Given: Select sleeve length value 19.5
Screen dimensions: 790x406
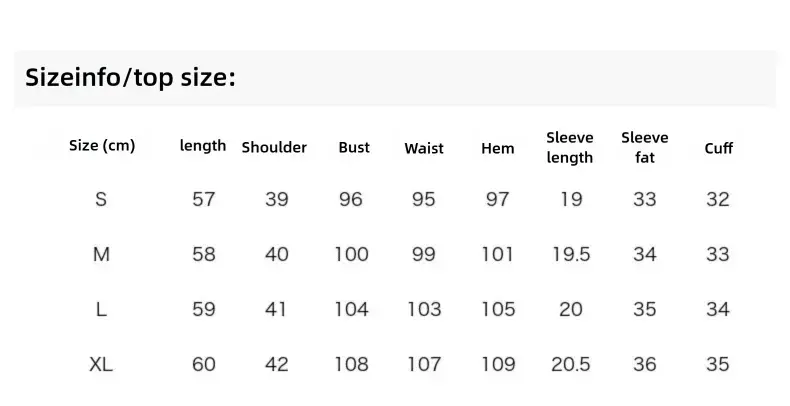Looking at the screenshot, I should (571, 254).
